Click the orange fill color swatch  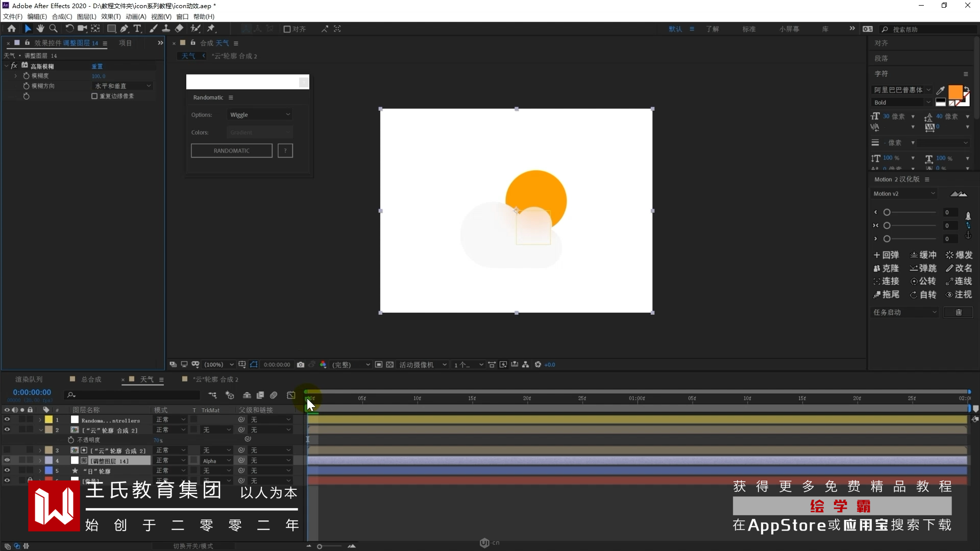point(955,92)
